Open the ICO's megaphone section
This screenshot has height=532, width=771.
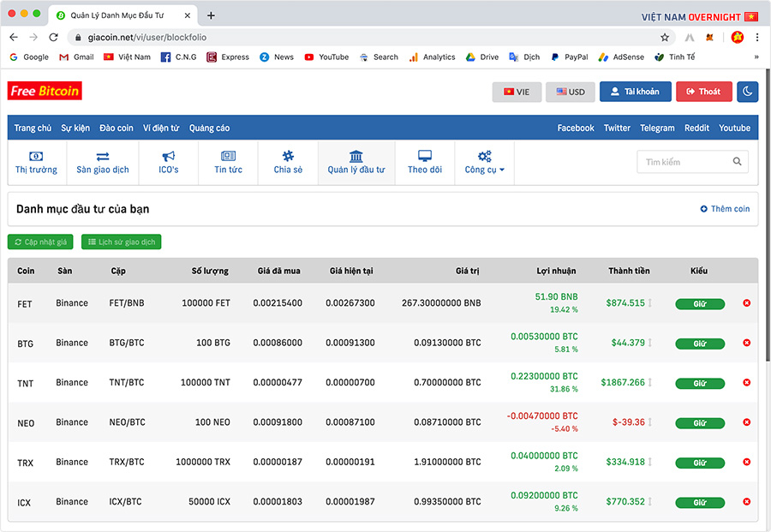coord(169,162)
